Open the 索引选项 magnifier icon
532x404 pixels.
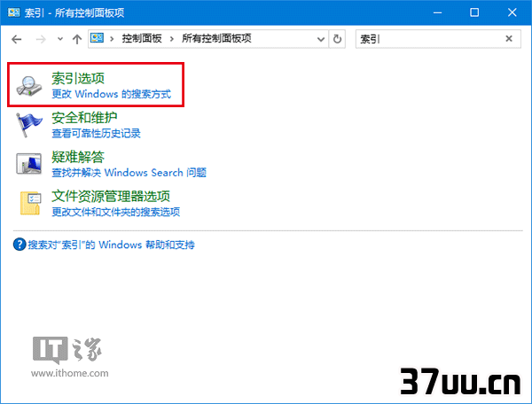[29, 86]
